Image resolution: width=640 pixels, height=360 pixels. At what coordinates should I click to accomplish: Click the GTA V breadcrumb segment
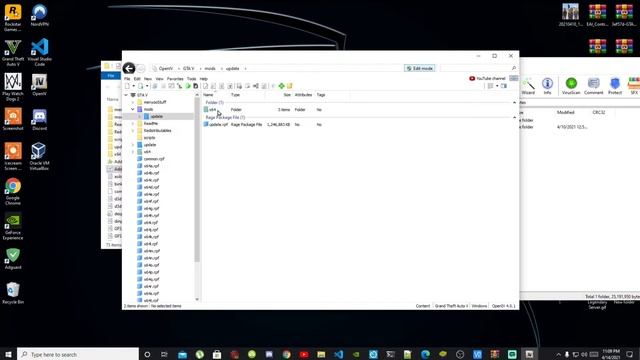[189, 69]
